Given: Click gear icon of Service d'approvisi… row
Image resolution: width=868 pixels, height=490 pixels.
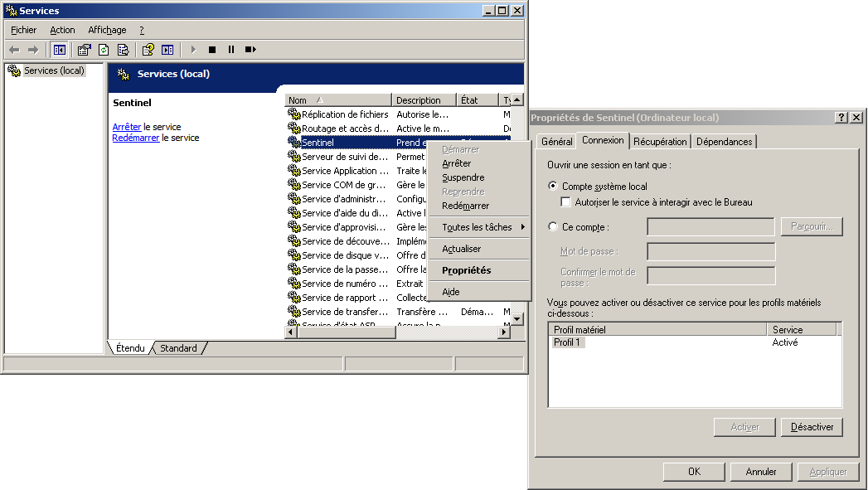Looking at the screenshot, I should tap(294, 227).
